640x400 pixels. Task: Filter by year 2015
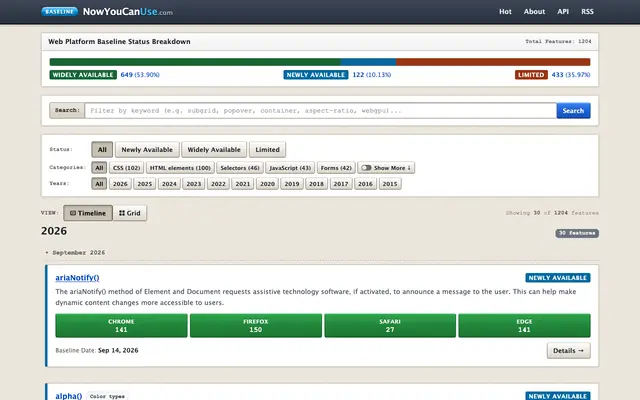[x=390, y=184]
